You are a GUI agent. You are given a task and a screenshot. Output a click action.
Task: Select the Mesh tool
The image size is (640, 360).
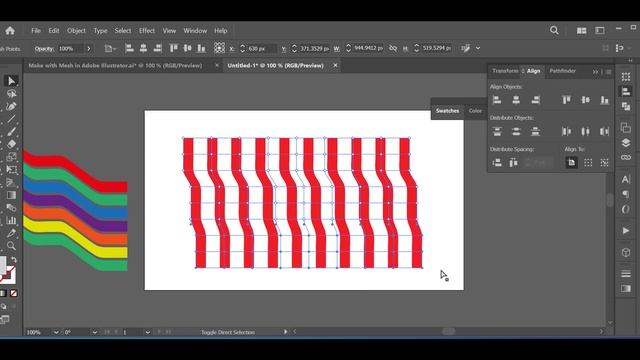point(11,182)
